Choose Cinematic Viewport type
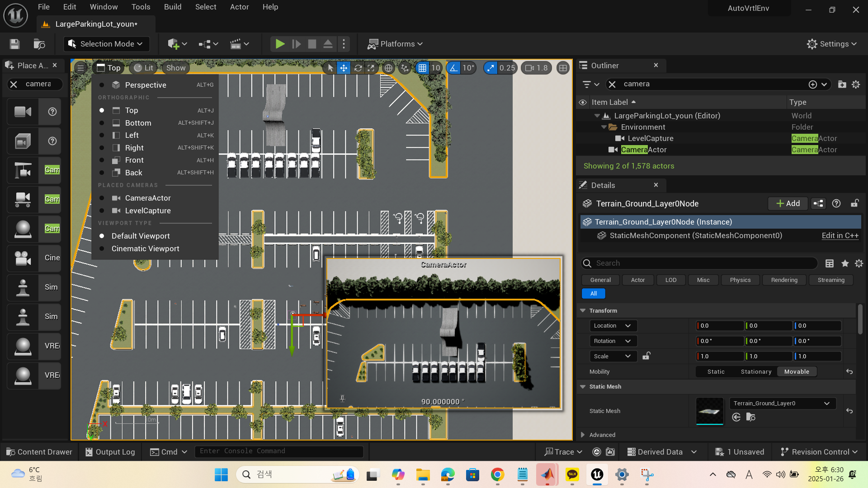Screen dimensions: 868x488 point(145,249)
